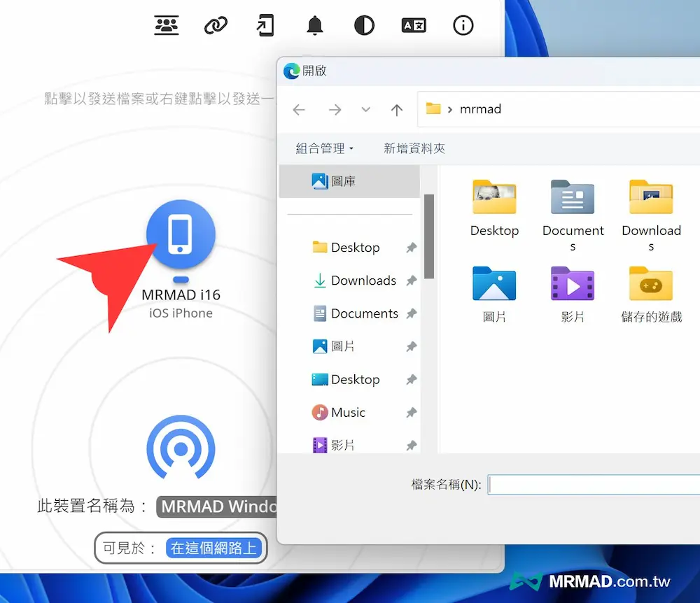Click the notification bell icon
This screenshot has width=700, height=603.
315,26
